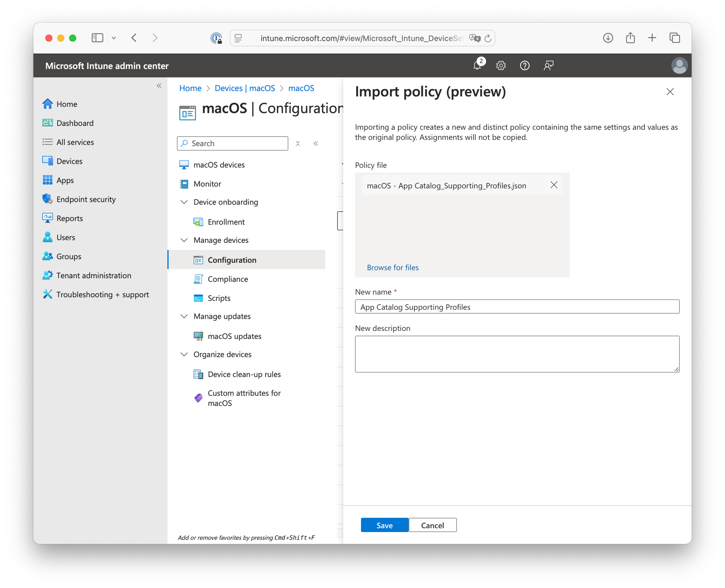Open Custom attributes for macOS item
Viewport: 725px width, 588px height.
pyautogui.click(x=244, y=398)
